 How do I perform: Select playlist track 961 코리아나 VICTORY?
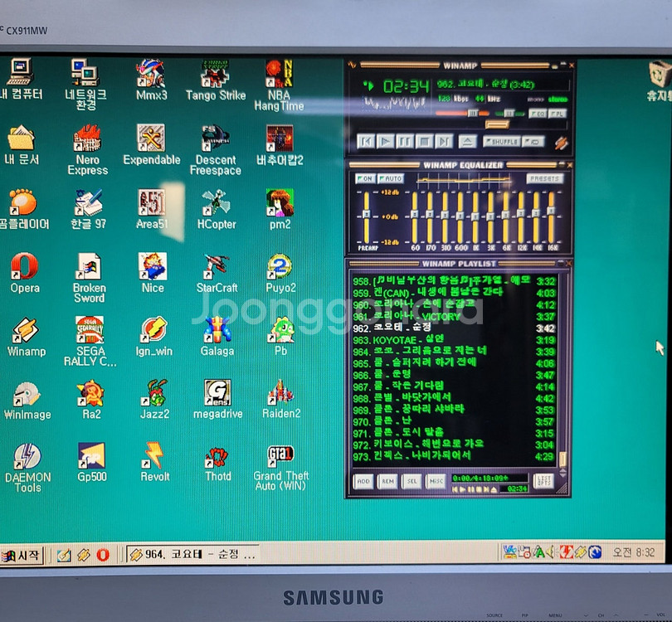(x=454, y=317)
